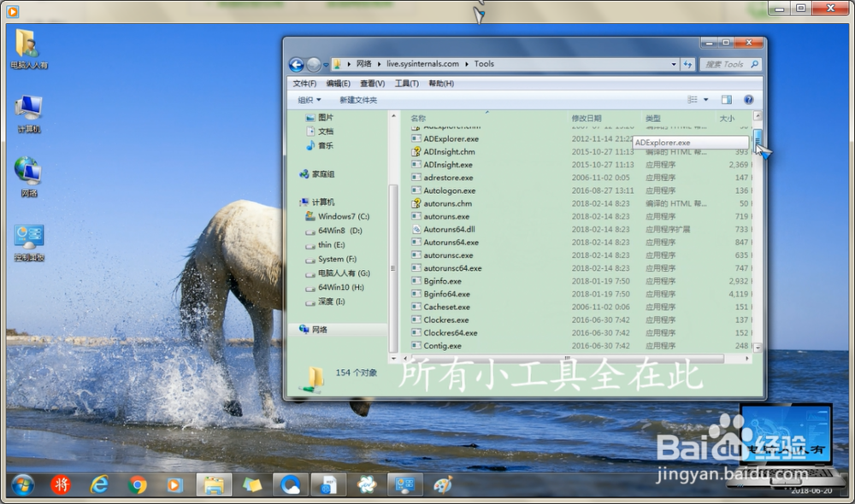Toggle the preview pane icon in toolbar

pyautogui.click(x=726, y=100)
